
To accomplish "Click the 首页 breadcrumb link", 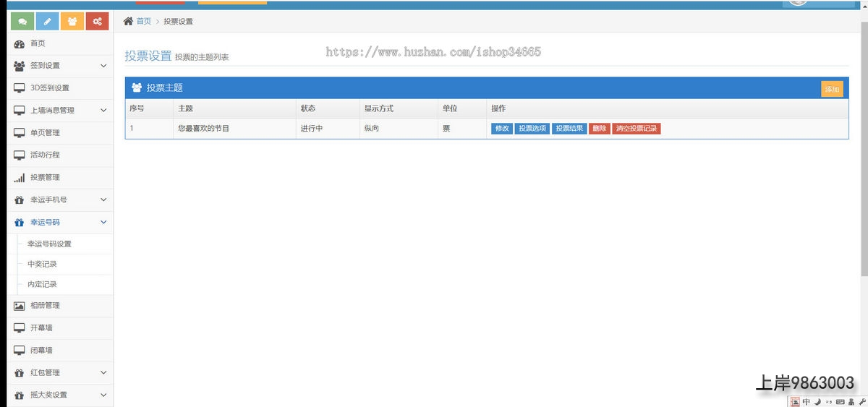I will 144,22.
